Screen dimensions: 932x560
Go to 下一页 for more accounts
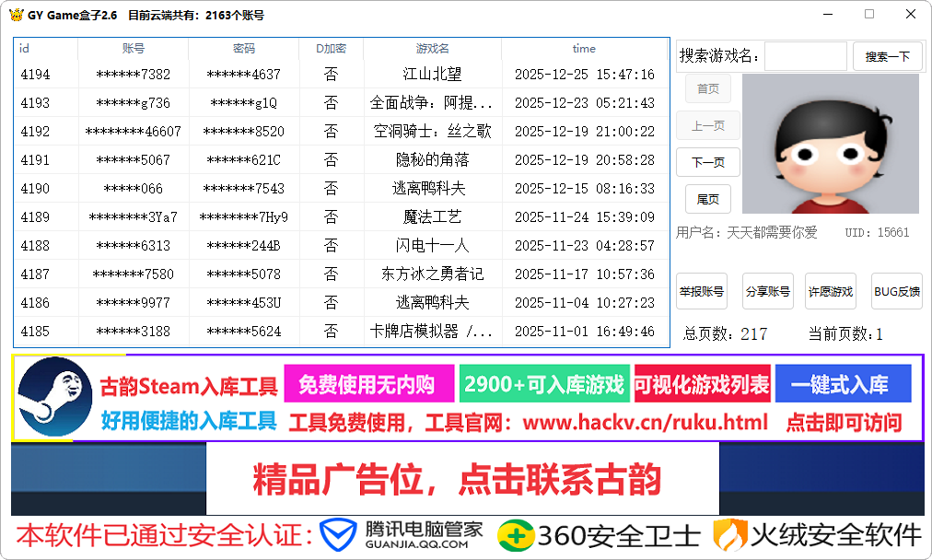[x=707, y=162]
